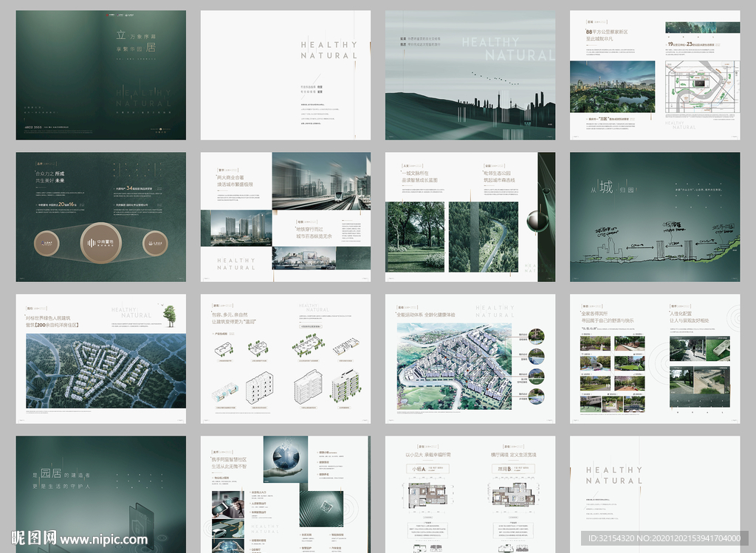Select first-row white HEALTHY NATURAL page with diagonal line

[286, 75]
